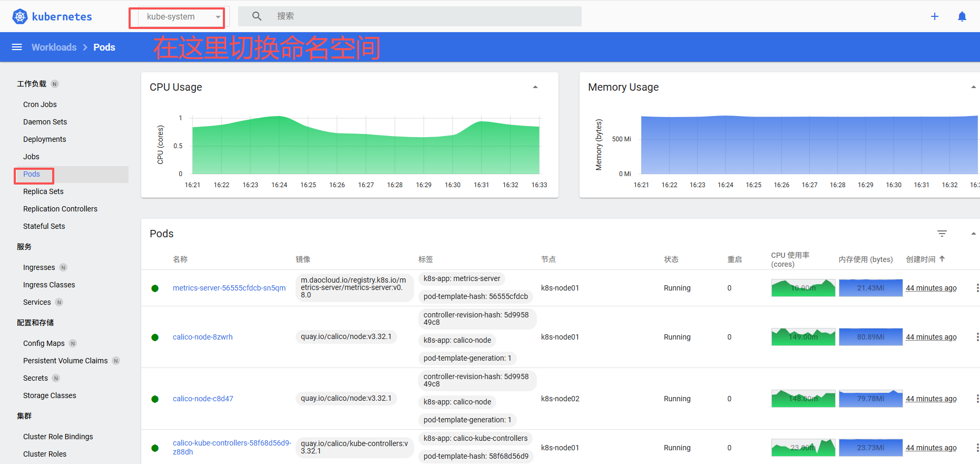The height and width of the screenshot is (464, 980).
Task: Click the green CPU Usage area chart
Action: point(366,145)
